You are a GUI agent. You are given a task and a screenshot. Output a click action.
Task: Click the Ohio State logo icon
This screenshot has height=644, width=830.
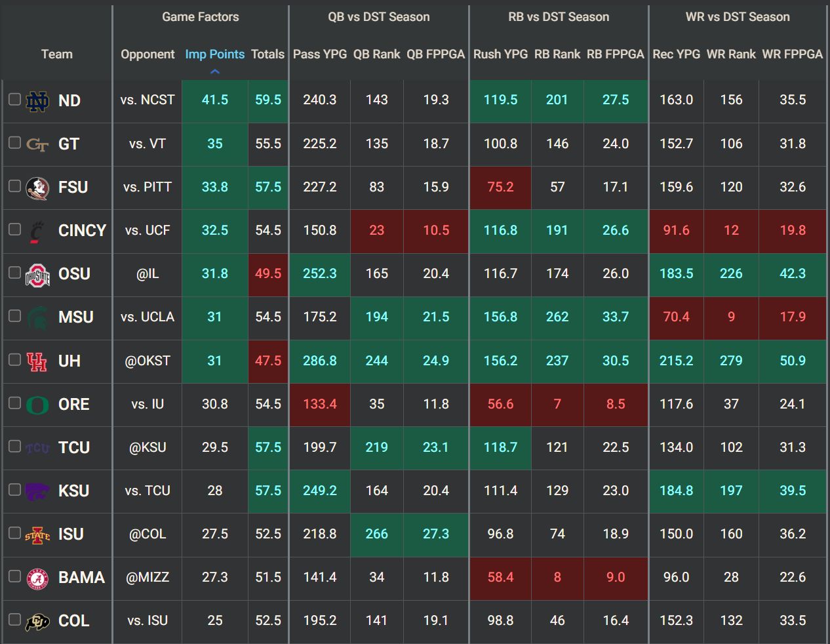point(37,274)
